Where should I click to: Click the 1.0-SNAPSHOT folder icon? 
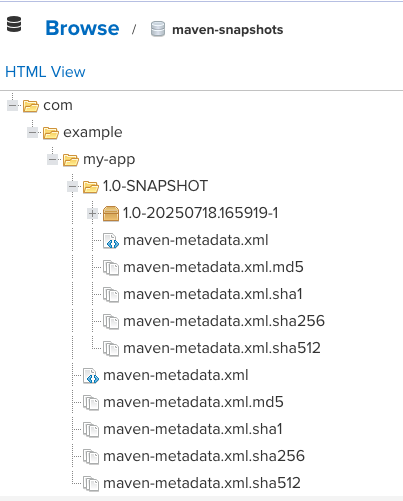pos(91,187)
